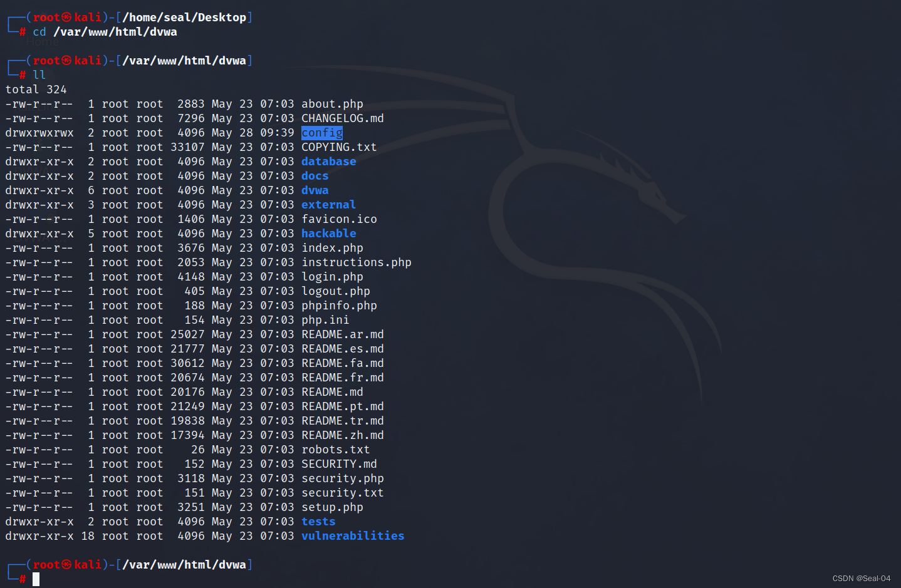Image resolution: width=901 pixels, height=588 pixels.
Task: Click the php.ini filename
Action: click(x=325, y=320)
